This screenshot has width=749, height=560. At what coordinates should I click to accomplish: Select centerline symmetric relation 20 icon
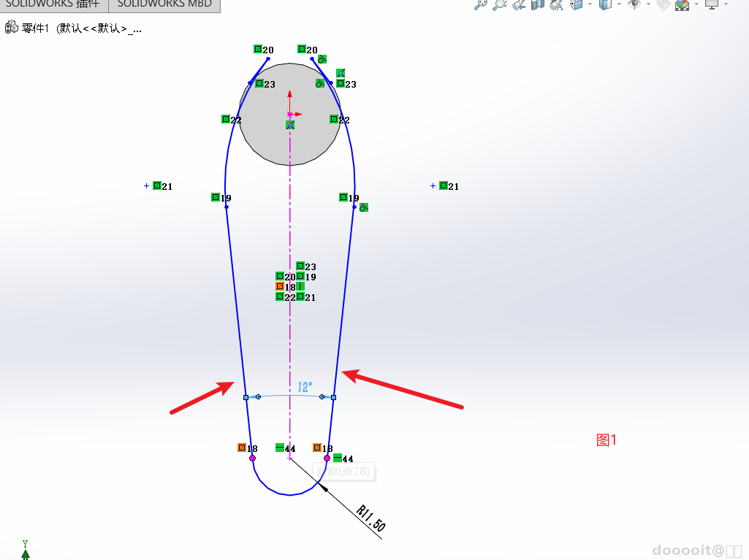point(280,277)
